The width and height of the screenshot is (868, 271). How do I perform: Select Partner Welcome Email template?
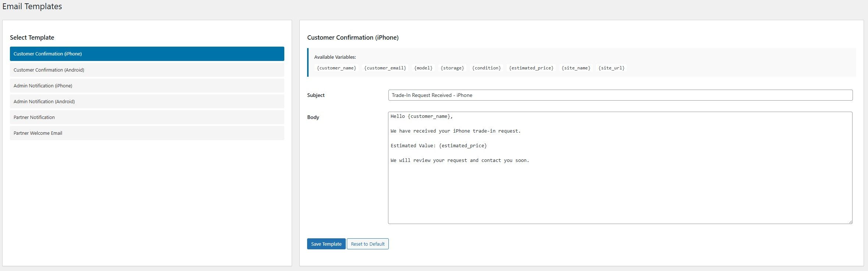(x=147, y=133)
